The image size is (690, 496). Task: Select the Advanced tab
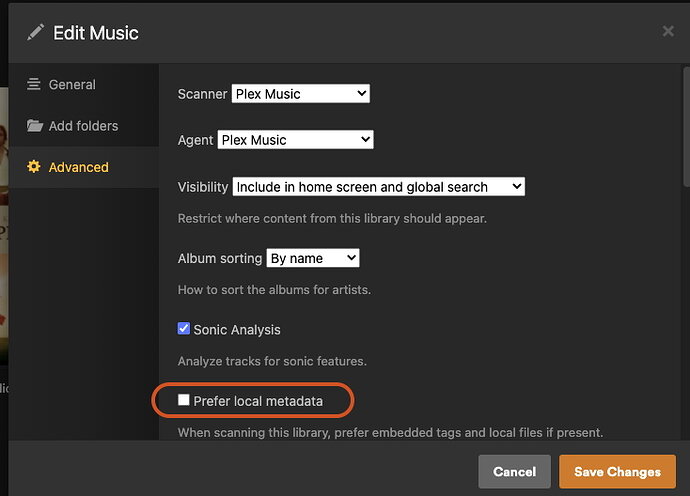84,167
